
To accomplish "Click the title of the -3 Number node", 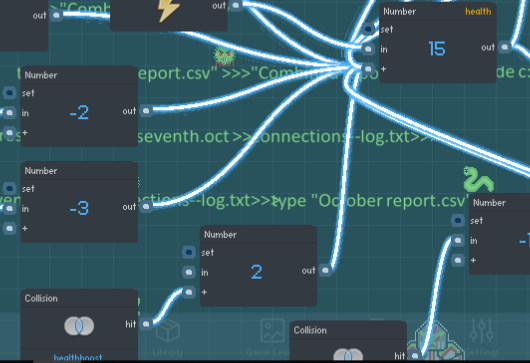I will [41, 171].
